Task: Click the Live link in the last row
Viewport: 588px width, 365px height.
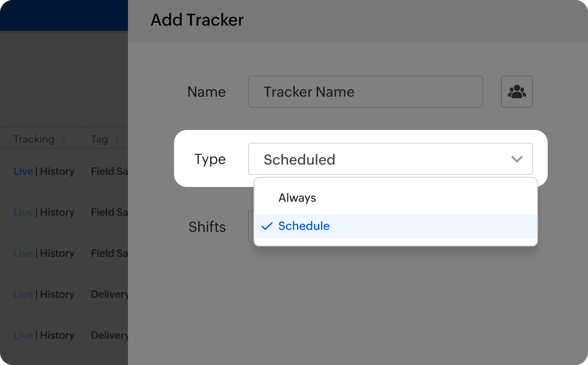Action: pyautogui.click(x=23, y=335)
